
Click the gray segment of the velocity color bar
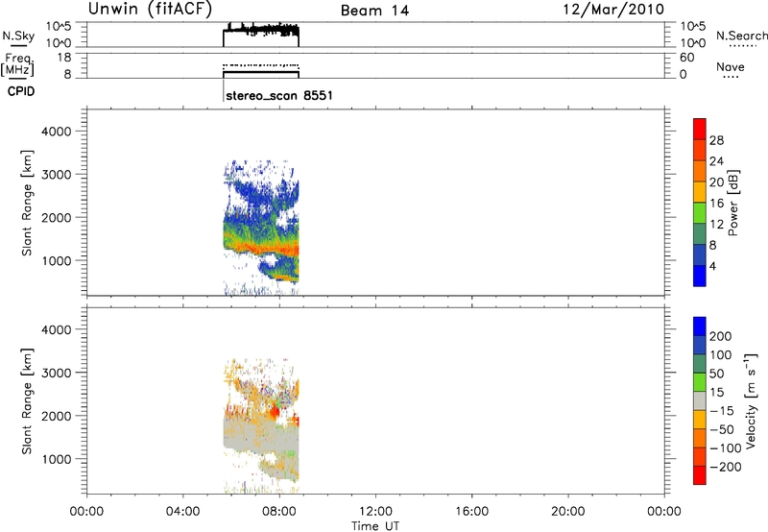click(700, 400)
